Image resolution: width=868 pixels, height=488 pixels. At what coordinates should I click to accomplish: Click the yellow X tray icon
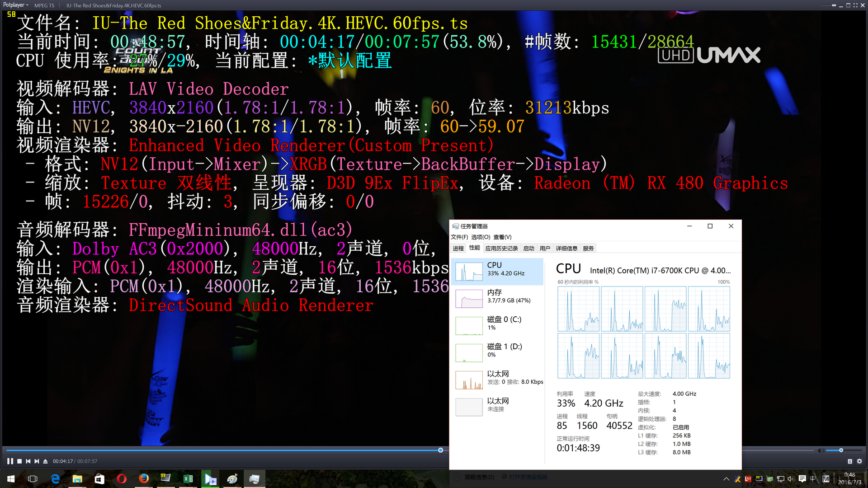coord(737,479)
